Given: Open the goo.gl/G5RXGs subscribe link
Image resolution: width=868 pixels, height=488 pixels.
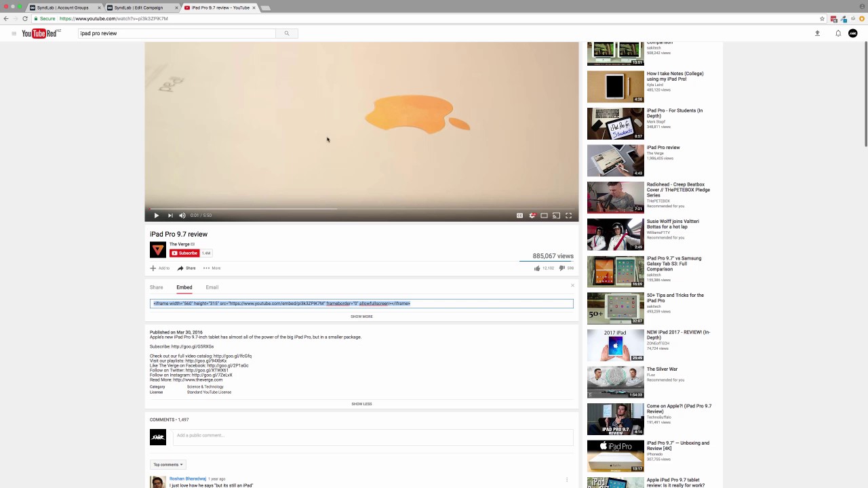Looking at the screenshot, I should click(193, 346).
